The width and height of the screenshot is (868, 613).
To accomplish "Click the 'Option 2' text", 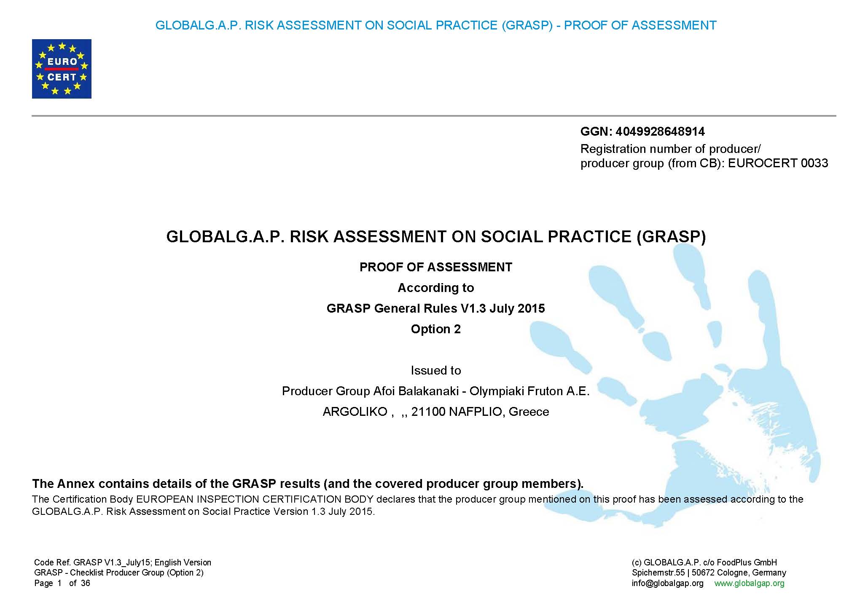I will [x=435, y=329].
